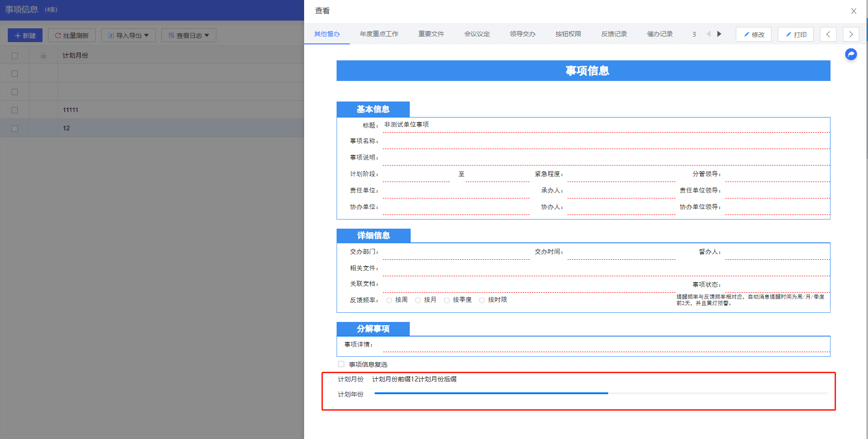Image resolution: width=868 pixels, height=439 pixels.
Task: Select the 按周 radio option
Action: (x=389, y=300)
